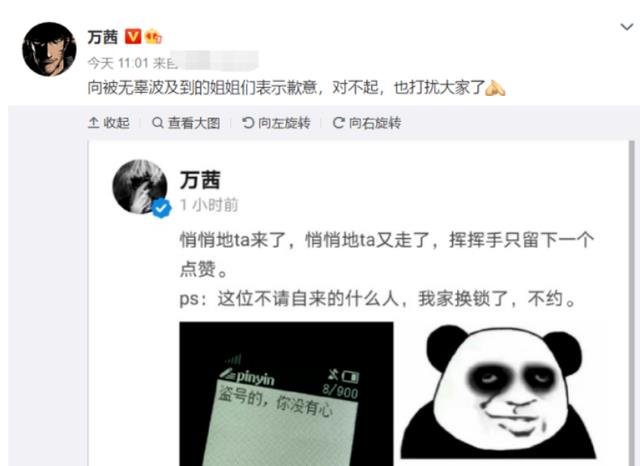Click the counter-clockwise rotate arrow icon

click(248, 122)
